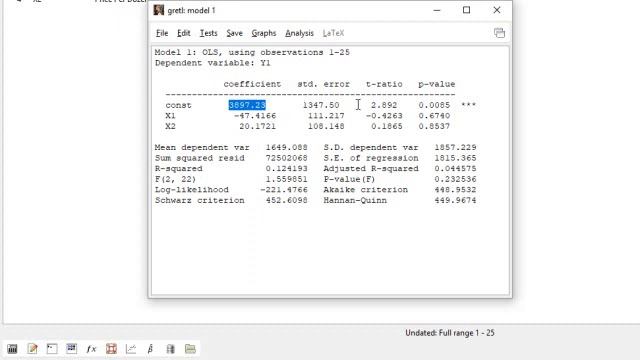
Task: Click R-squared value 0.124193
Action: click(287, 169)
